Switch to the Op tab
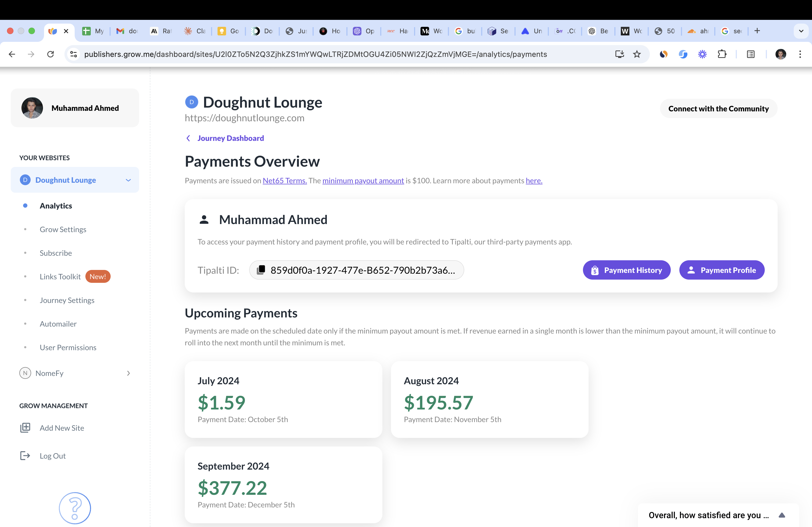Image resolution: width=812 pixels, height=527 pixels. [364, 31]
